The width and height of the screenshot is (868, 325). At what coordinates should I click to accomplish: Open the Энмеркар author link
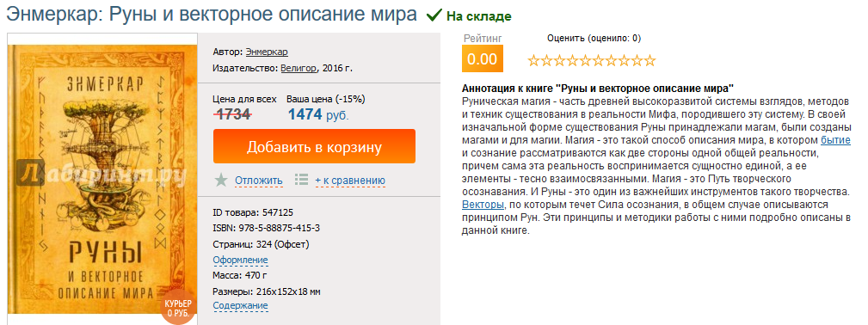coord(267,52)
